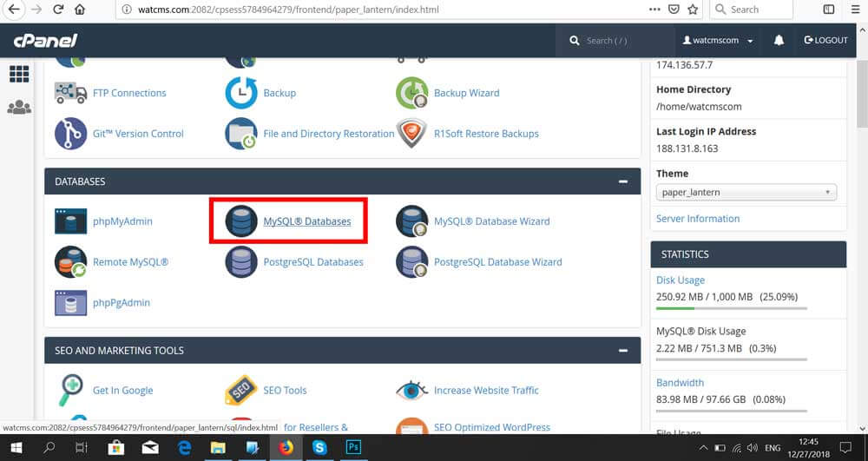The image size is (868, 461).
Task: Click the Increase Website Traffic eye icon
Action: [411, 390]
